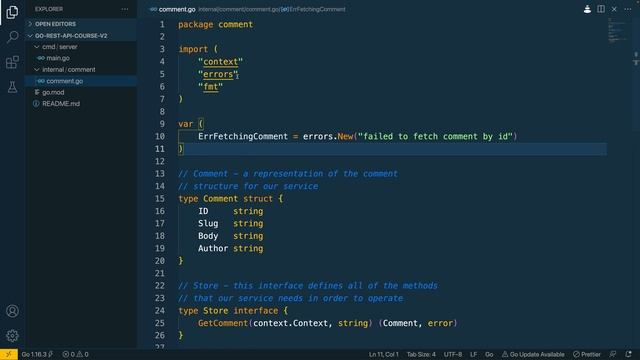Collapse the cmd / server folder
Screen dimensions: 640x360
click(x=81, y=47)
